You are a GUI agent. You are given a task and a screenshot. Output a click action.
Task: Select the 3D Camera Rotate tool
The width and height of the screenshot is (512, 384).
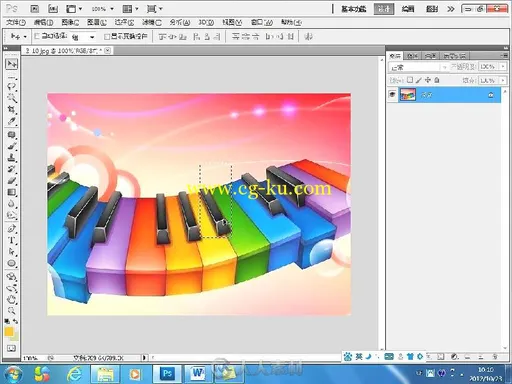pos(12,288)
